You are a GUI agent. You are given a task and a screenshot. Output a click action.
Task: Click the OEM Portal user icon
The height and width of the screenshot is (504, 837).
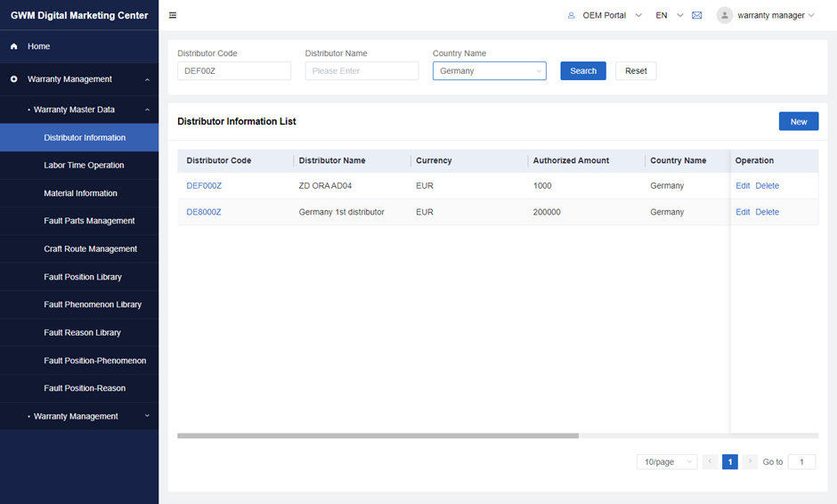[571, 15]
